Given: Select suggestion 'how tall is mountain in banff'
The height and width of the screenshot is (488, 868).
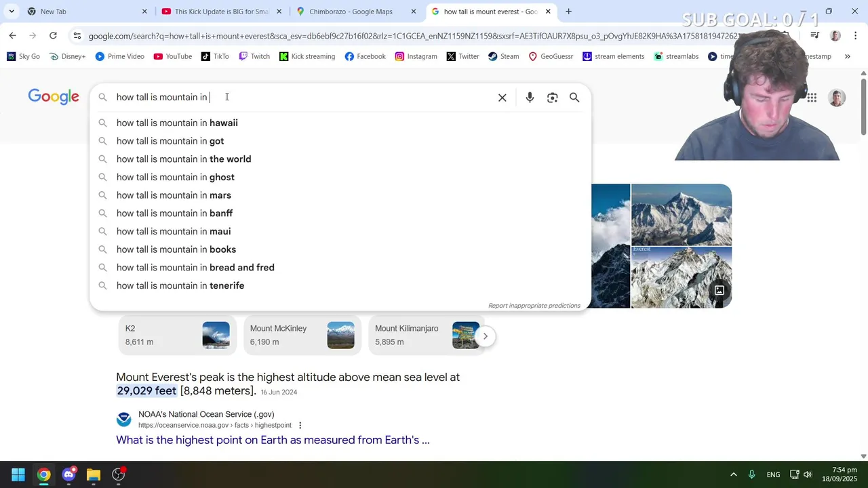Looking at the screenshot, I should click(x=340, y=213).
